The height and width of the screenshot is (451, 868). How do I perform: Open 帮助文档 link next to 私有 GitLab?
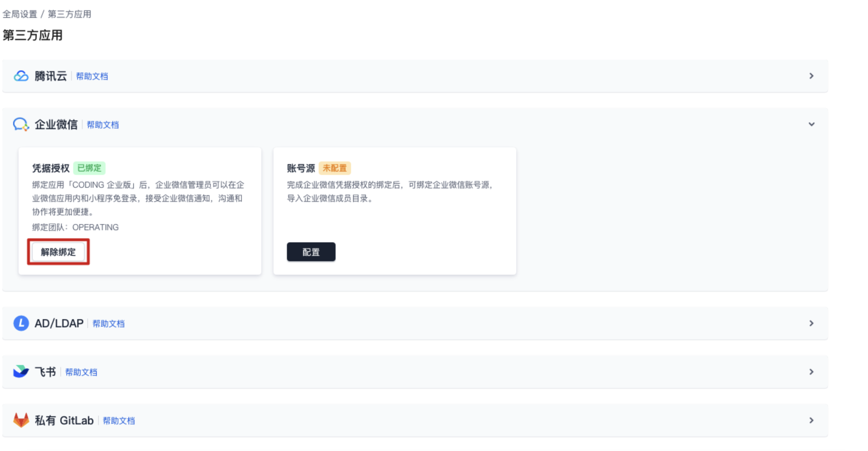coord(118,421)
